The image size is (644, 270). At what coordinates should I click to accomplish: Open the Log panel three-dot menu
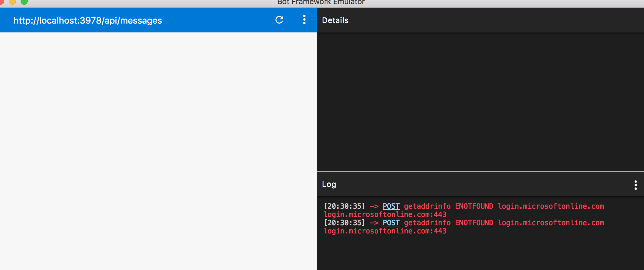point(636,185)
